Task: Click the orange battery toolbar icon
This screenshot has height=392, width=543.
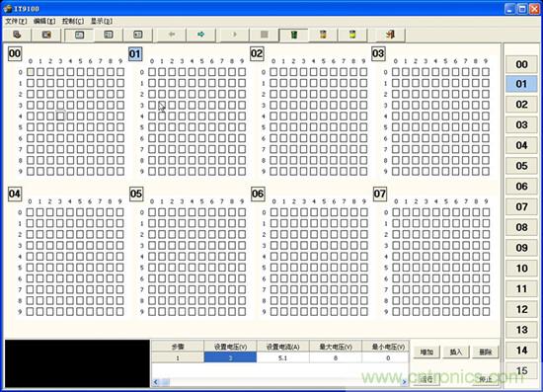Action: click(x=323, y=35)
